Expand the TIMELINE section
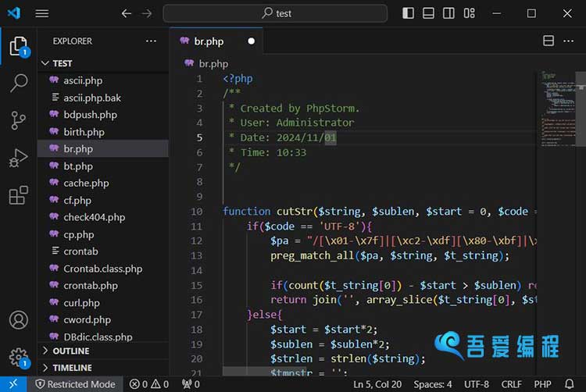Viewport: 586px width, 392px height. (x=103, y=368)
